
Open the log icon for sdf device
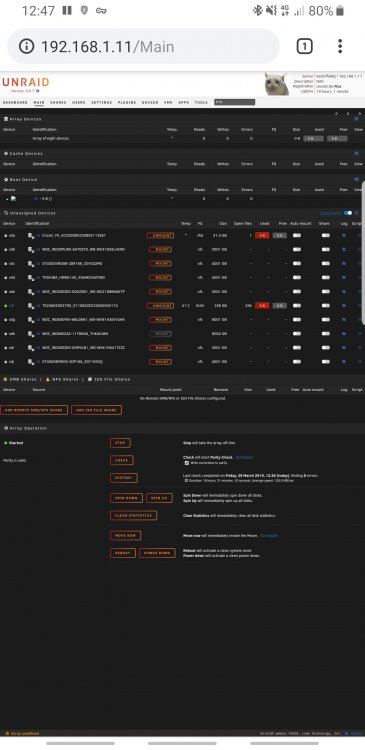(x=343, y=306)
